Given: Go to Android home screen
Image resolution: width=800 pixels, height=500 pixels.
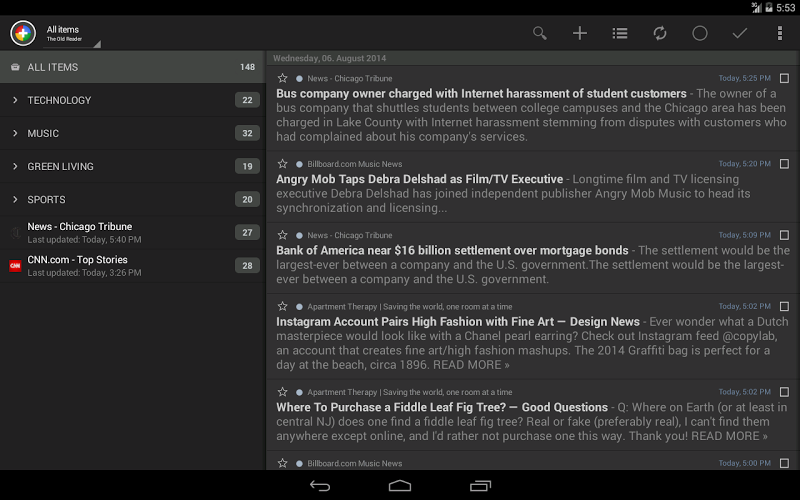Looking at the screenshot, I should tap(399, 486).
